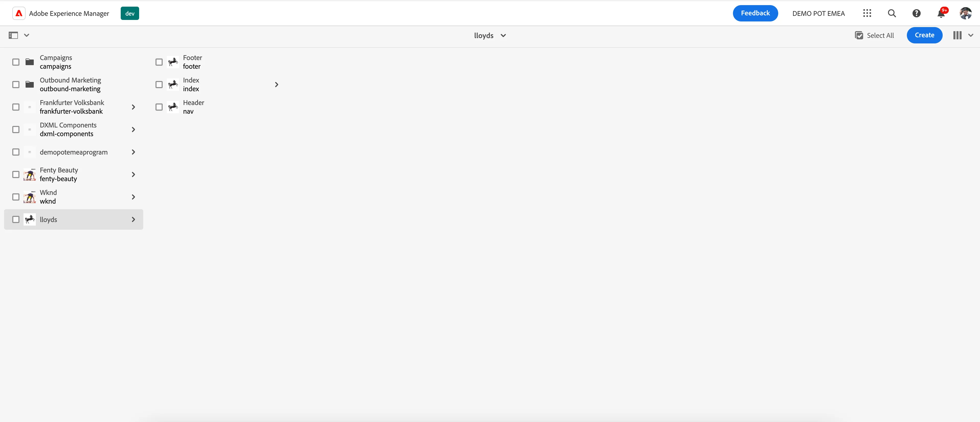This screenshot has height=422, width=980.
Task: Click Select All
Action: [x=874, y=35]
